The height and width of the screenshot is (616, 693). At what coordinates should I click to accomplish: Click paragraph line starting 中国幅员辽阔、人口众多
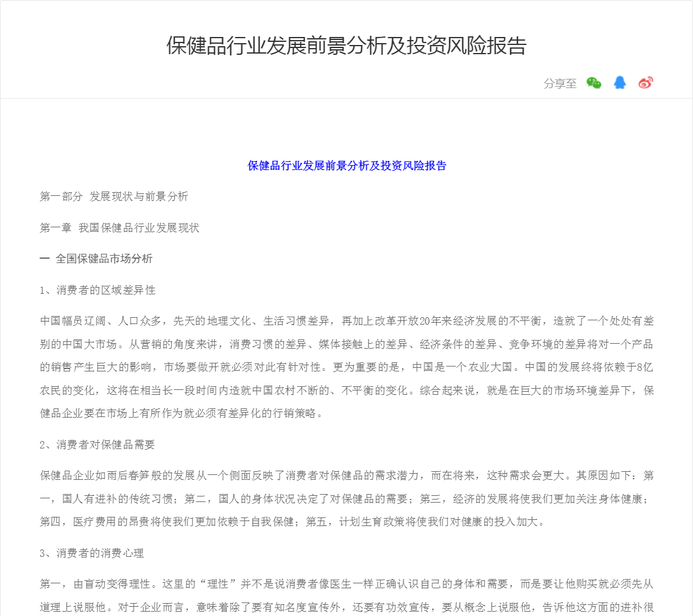tap(347, 322)
